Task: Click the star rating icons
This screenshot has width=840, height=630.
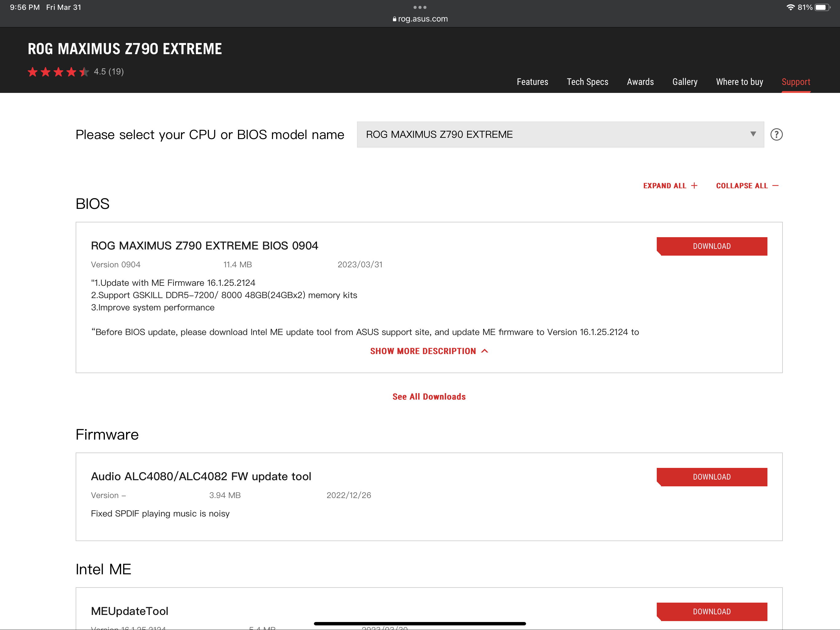Action: pyautogui.click(x=58, y=71)
